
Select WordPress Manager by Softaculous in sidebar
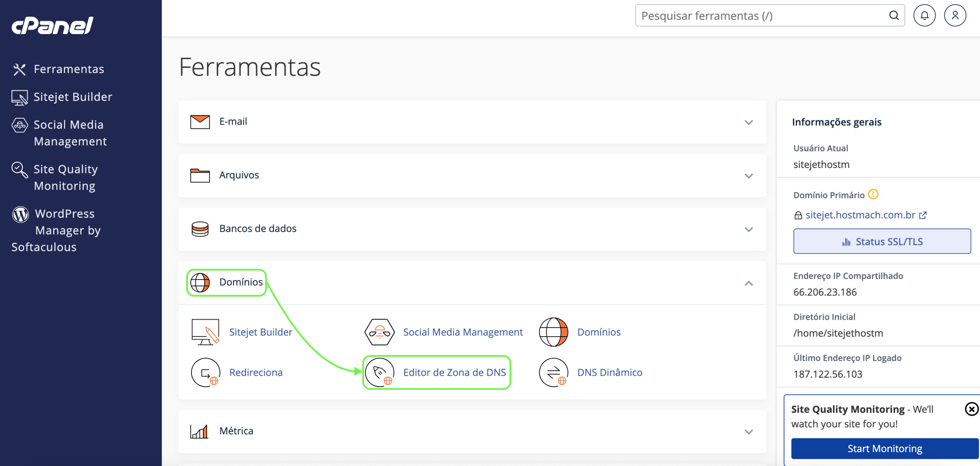(56, 230)
